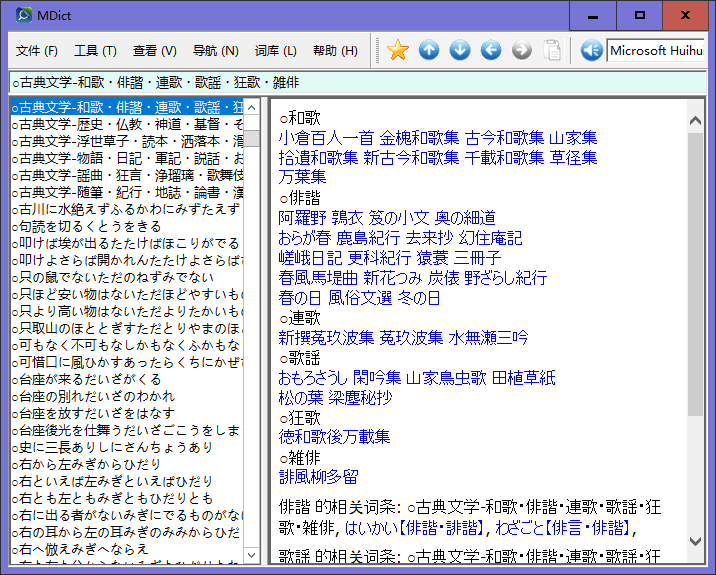This screenshot has width=716, height=575.
Task: Navigate back with left arrow icon
Action: [491, 50]
